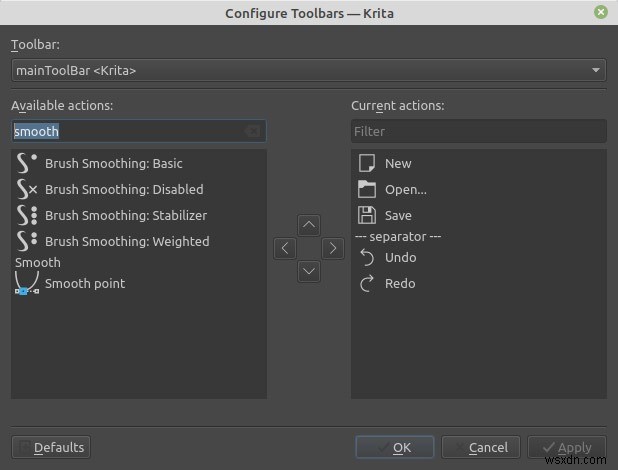Move selected action down with down arrow
618x470 pixels.
[x=309, y=271]
